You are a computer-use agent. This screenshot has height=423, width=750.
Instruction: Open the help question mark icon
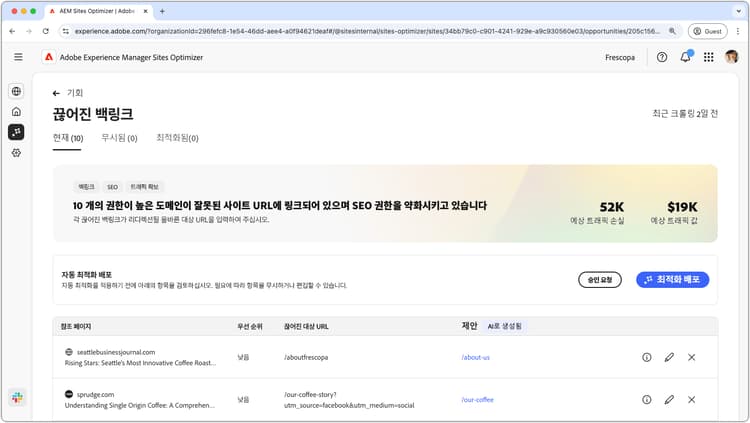coord(662,57)
